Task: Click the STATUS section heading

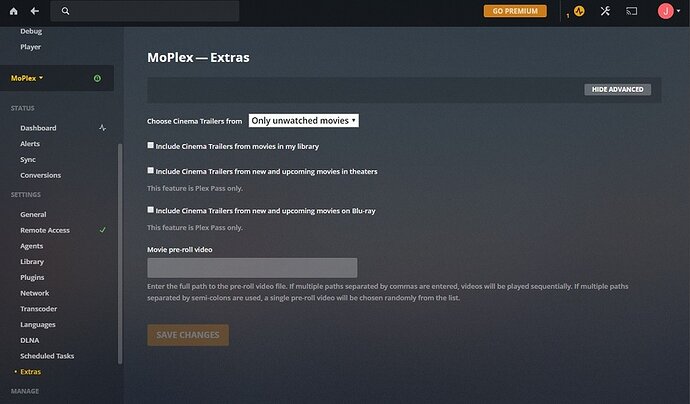Action: point(22,108)
